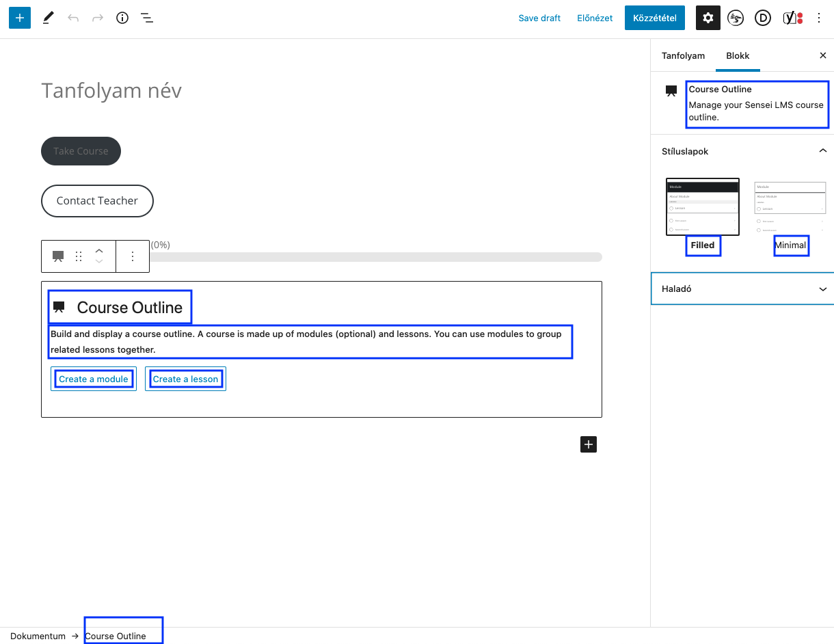The width and height of the screenshot is (834, 644).
Task: Select the Course Outline block icon in toolbar
Action: (57, 256)
